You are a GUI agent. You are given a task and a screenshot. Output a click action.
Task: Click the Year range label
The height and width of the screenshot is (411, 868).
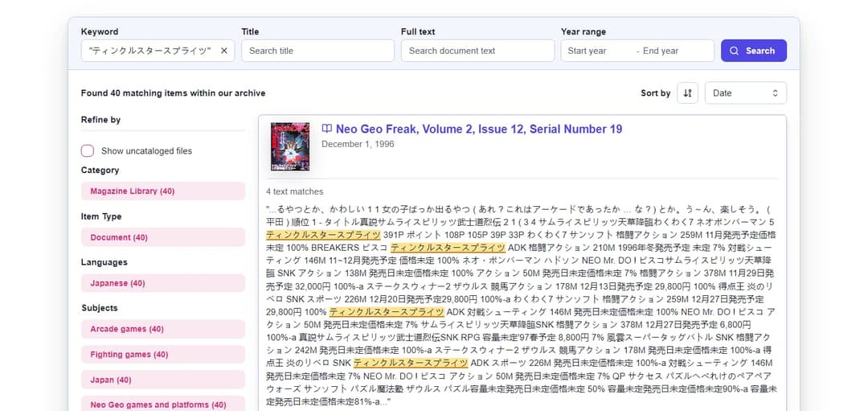[x=583, y=31]
